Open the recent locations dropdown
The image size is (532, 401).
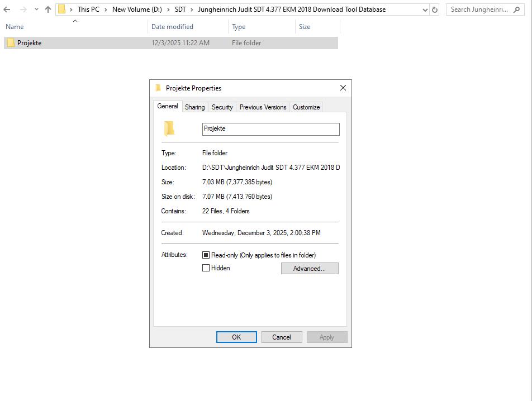tap(36, 9)
